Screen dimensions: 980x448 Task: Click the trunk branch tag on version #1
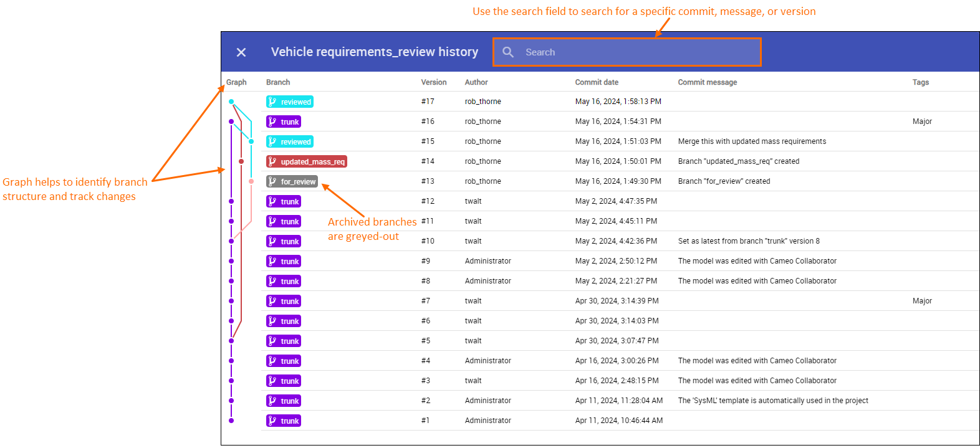point(284,421)
